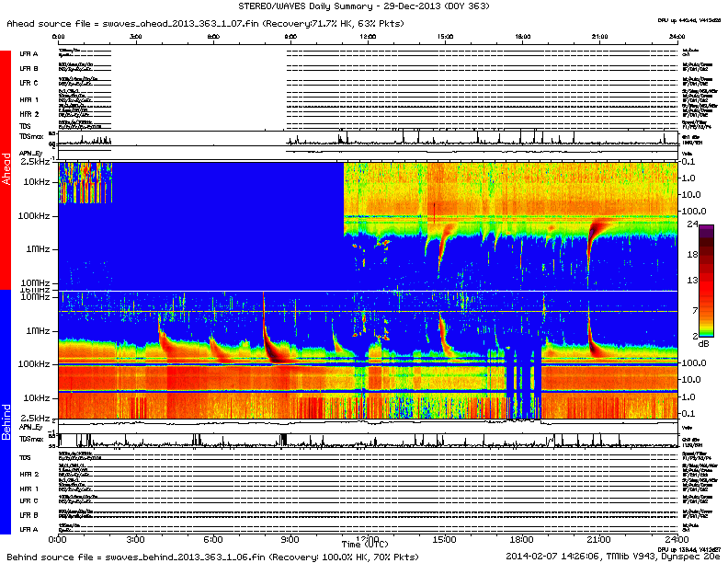
Task: Click the 24 value atop the dB colorbar
Action: point(694,224)
